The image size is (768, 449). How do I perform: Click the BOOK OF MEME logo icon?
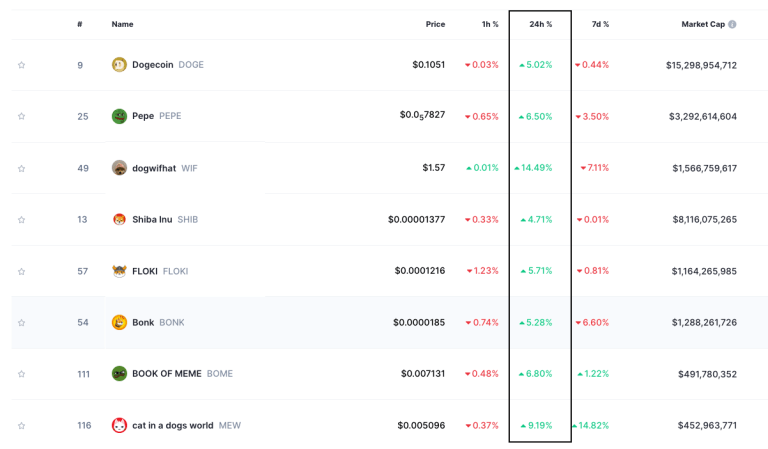coord(119,374)
